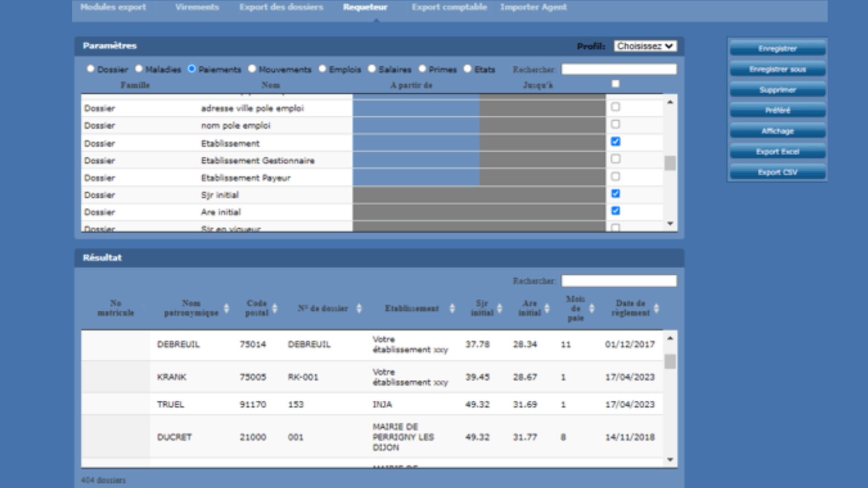The height and width of the screenshot is (488, 868).
Task: Switch to the Virements tab
Action: [197, 7]
